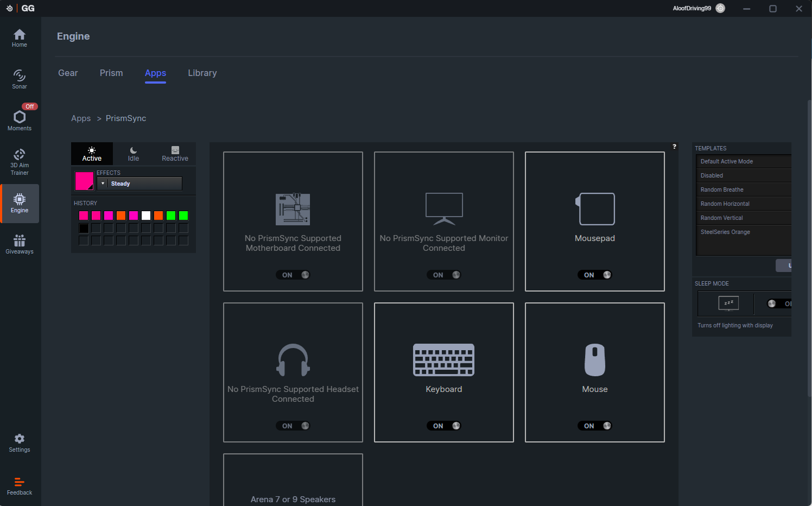
Task: Toggle the Keyboard ON switch
Action: [x=444, y=426]
